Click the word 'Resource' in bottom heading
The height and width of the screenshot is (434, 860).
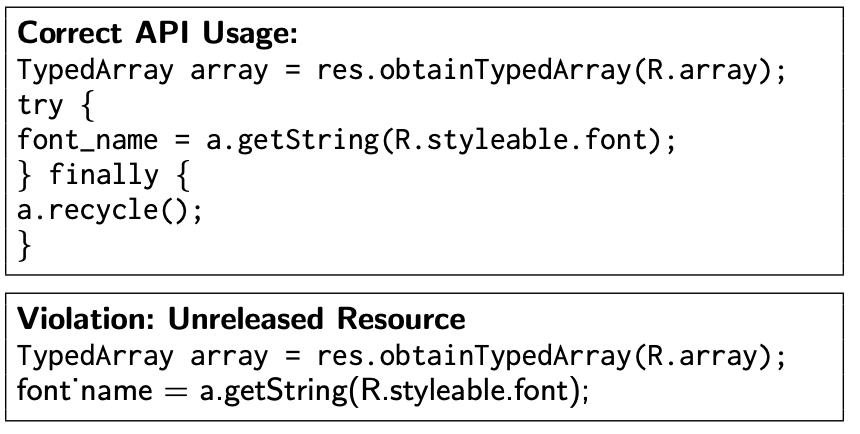[401, 319]
